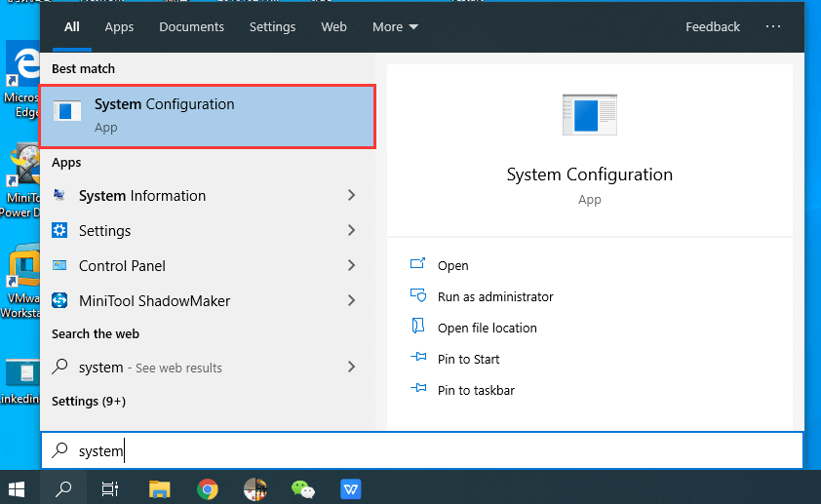Screen dimensions: 821x504
Task: Choose Pin to taskbar option
Action: [x=476, y=391]
